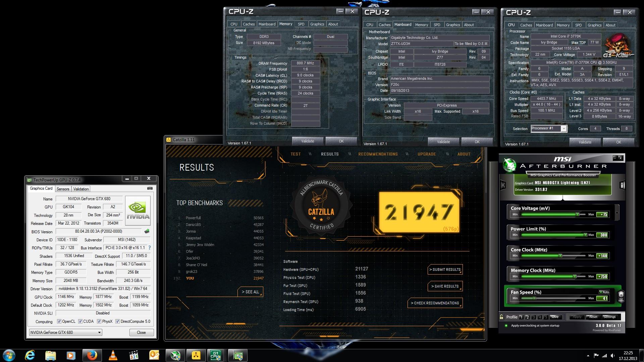
Task: Click the Action Center flag tray icon
Action: point(596,356)
